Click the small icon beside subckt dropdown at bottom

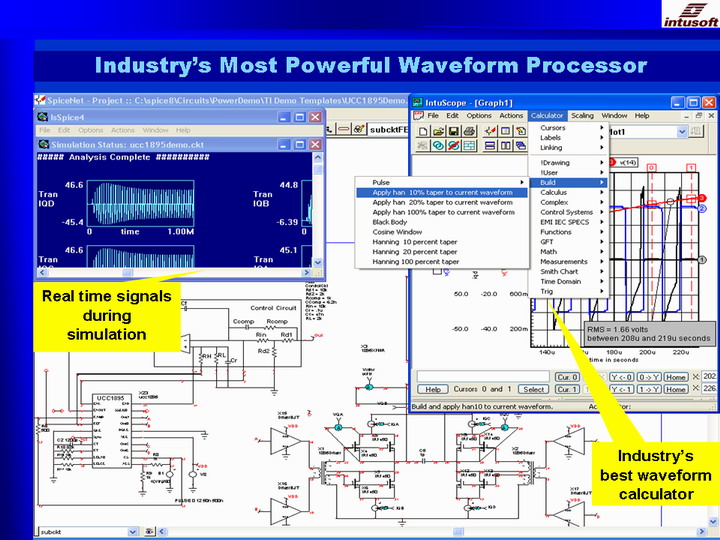tap(149, 532)
